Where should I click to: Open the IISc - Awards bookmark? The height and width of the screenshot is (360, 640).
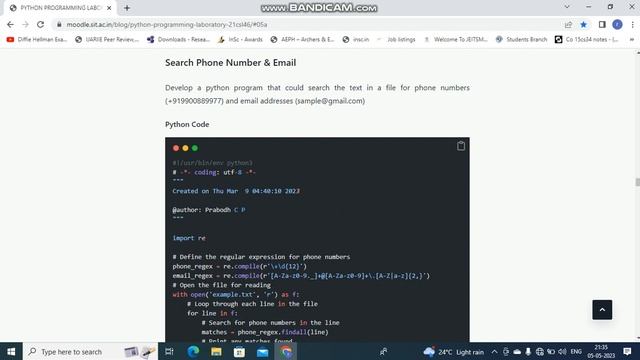[x=240, y=39]
